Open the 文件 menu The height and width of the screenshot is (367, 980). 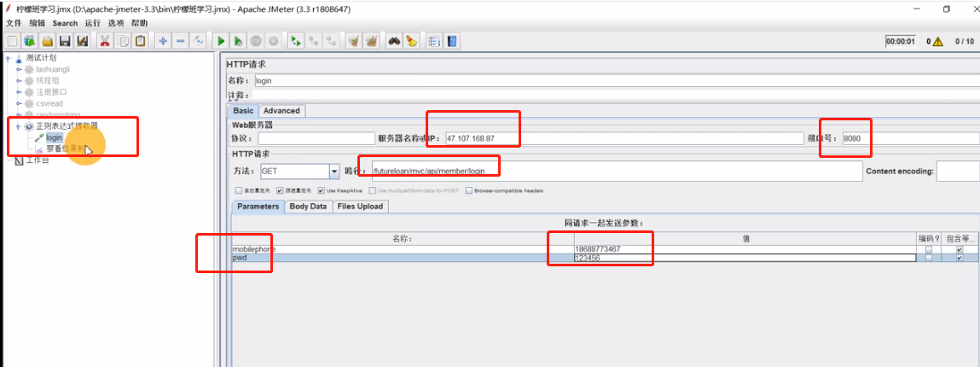(x=14, y=23)
